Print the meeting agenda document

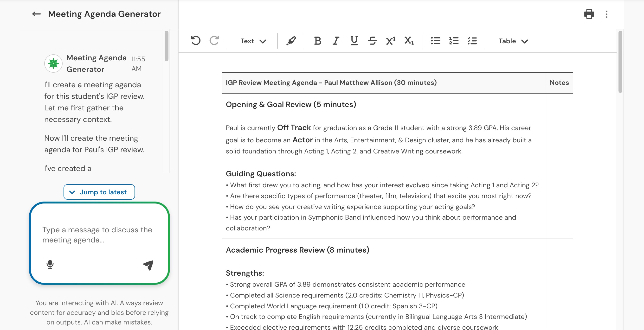(x=589, y=14)
